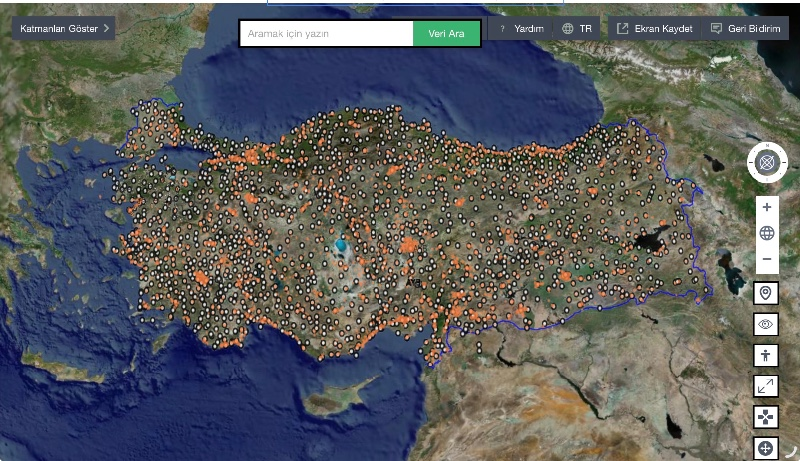
Task: Click the green Veri Ara button
Action: 446,34
